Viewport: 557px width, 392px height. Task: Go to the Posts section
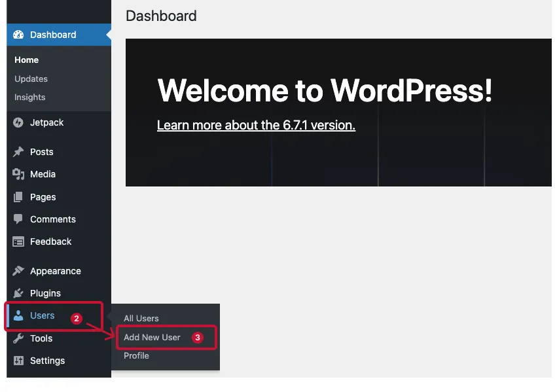tap(41, 152)
